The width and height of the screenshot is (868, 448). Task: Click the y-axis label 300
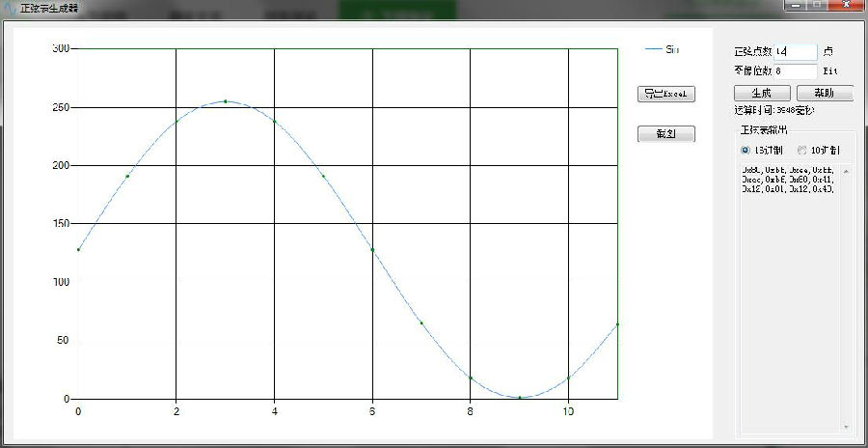pyautogui.click(x=61, y=49)
